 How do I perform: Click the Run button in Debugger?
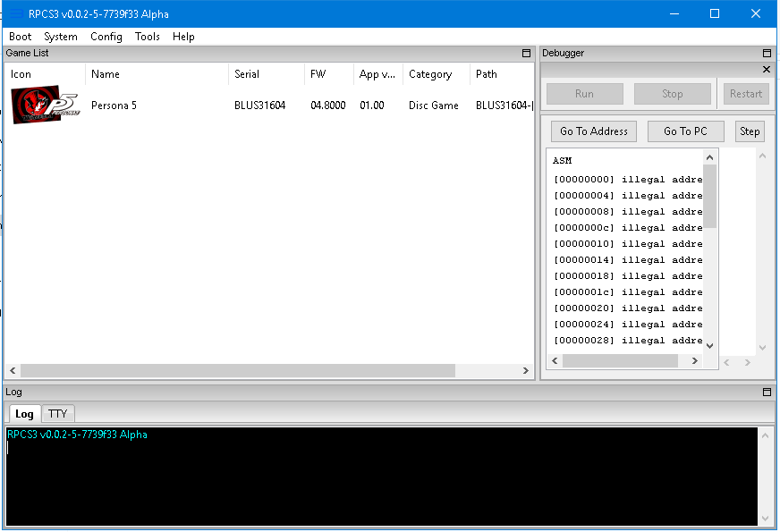(x=584, y=94)
